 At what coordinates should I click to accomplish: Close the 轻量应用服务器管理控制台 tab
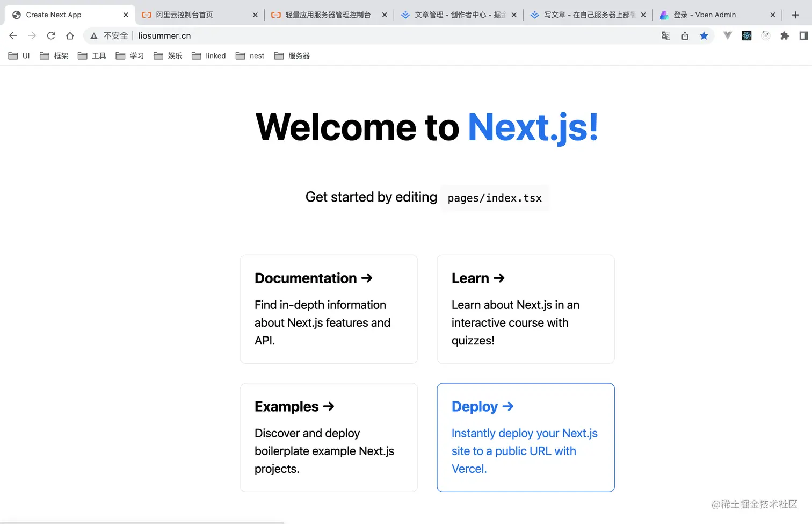pos(385,15)
